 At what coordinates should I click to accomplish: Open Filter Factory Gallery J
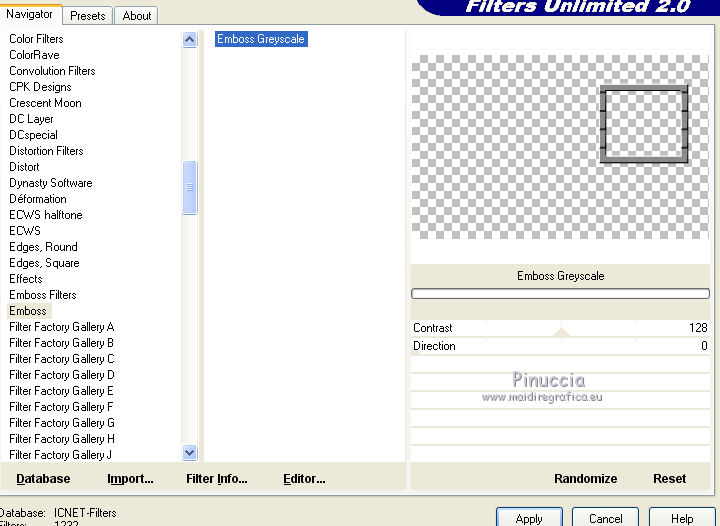tap(61, 455)
